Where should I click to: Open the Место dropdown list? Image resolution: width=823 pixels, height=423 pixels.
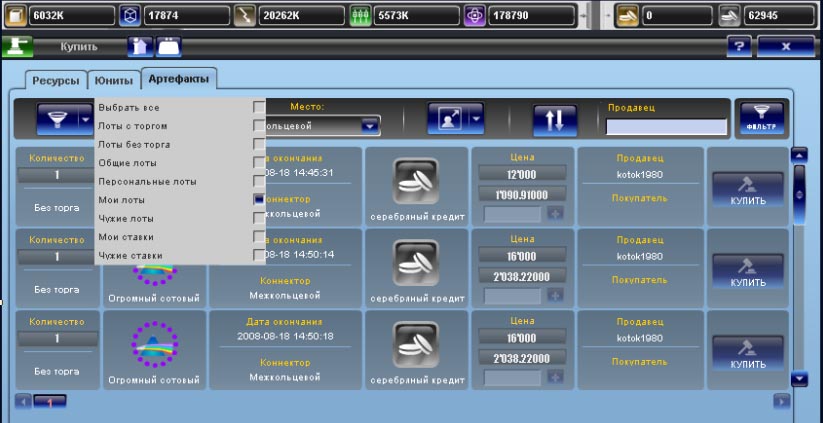pos(370,126)
